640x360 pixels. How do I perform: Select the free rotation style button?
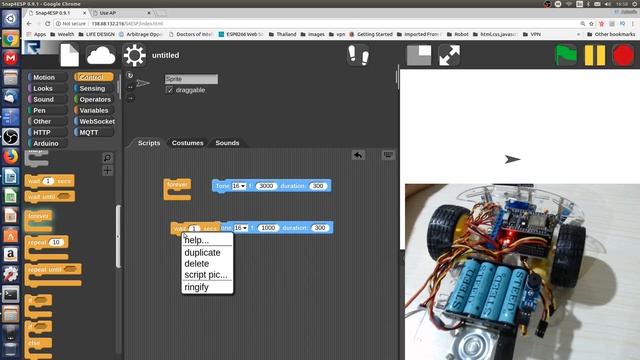point(130,76)
